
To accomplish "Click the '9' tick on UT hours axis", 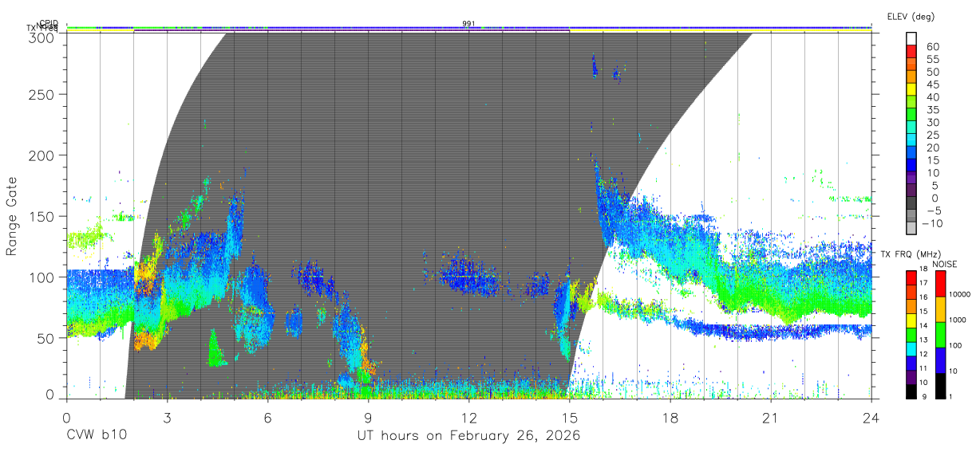I will [368, 417].
